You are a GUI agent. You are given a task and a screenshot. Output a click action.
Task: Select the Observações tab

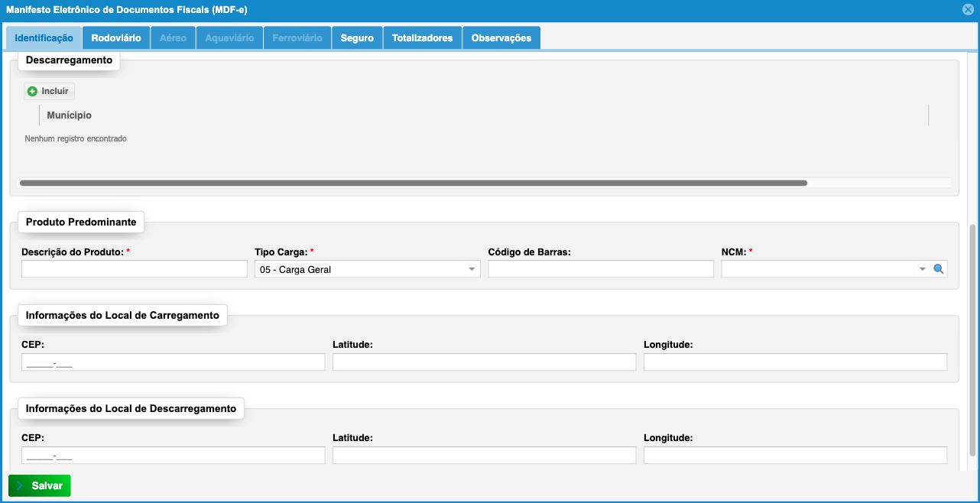[501, 38]
